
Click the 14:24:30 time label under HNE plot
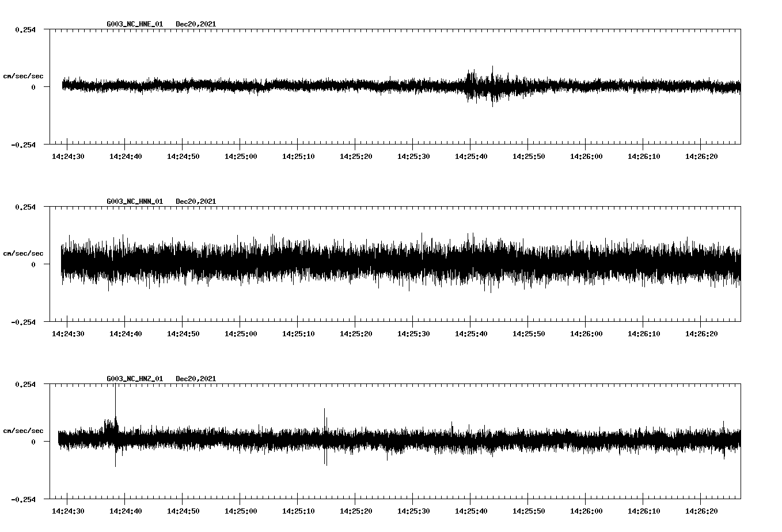[x=68, y=156]
